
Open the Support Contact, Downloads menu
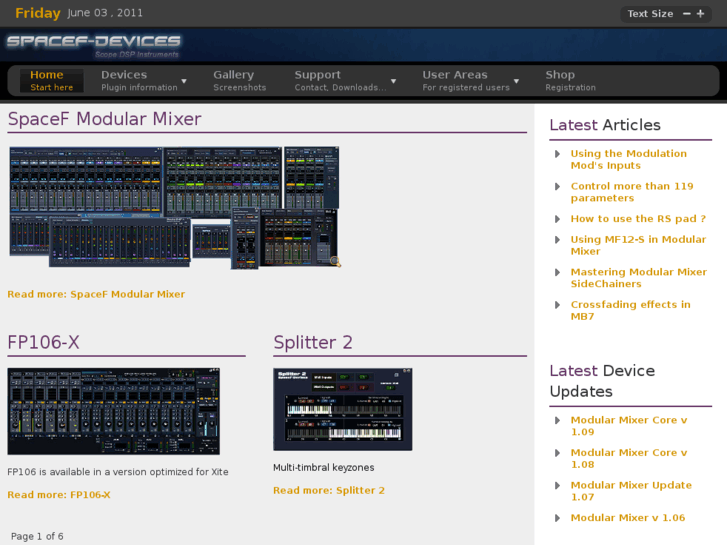pos(340,81)
